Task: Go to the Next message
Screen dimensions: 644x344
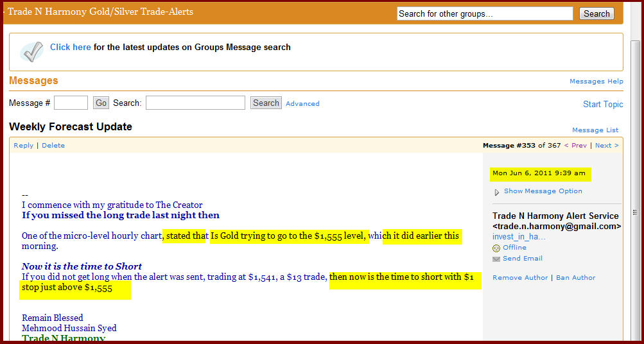Action: [x=607, y=145]
